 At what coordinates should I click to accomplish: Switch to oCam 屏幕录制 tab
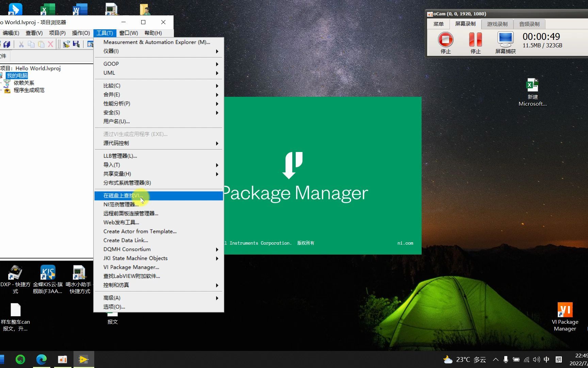(465, 24)
